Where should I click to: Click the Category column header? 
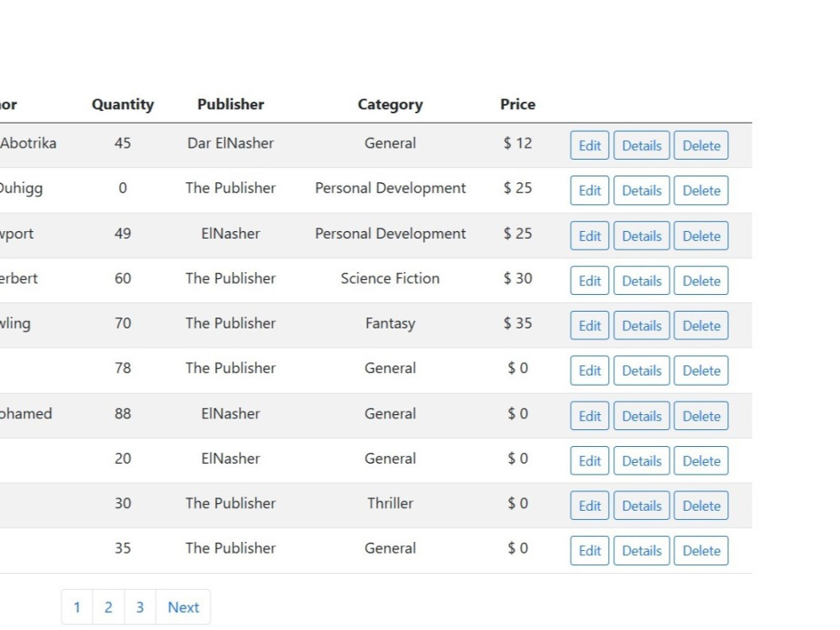(390, 104)
